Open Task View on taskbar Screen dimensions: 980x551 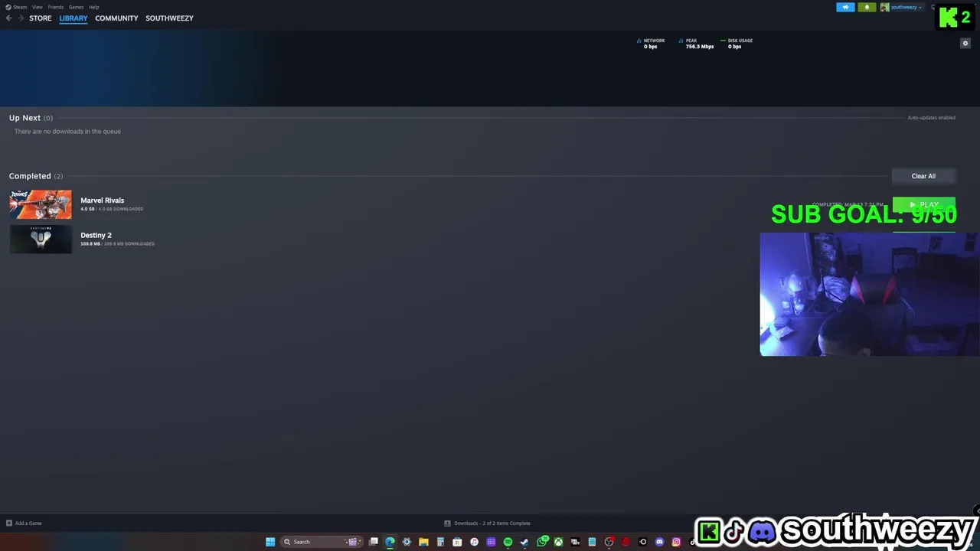click(374, 542)
